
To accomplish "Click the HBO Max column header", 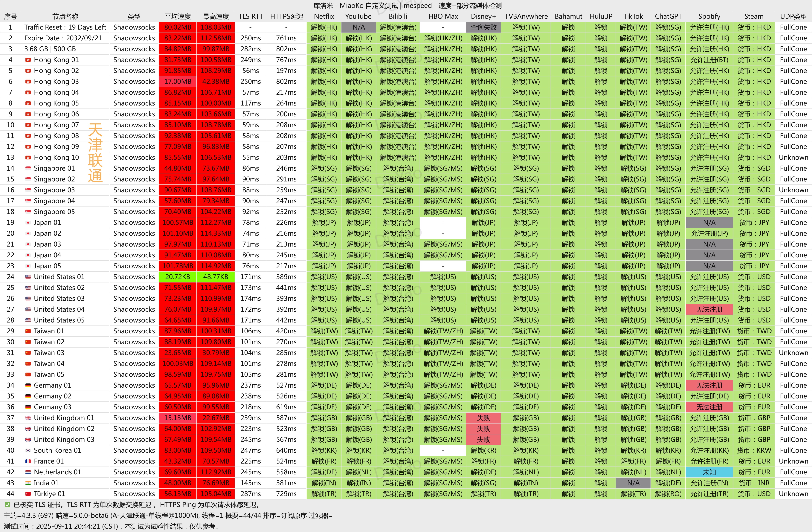I will tap(443, 16).
